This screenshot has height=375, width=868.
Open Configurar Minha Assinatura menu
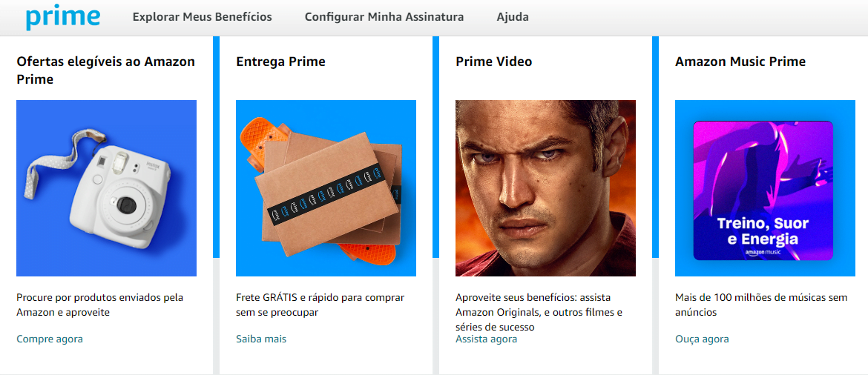click(384, 17)
